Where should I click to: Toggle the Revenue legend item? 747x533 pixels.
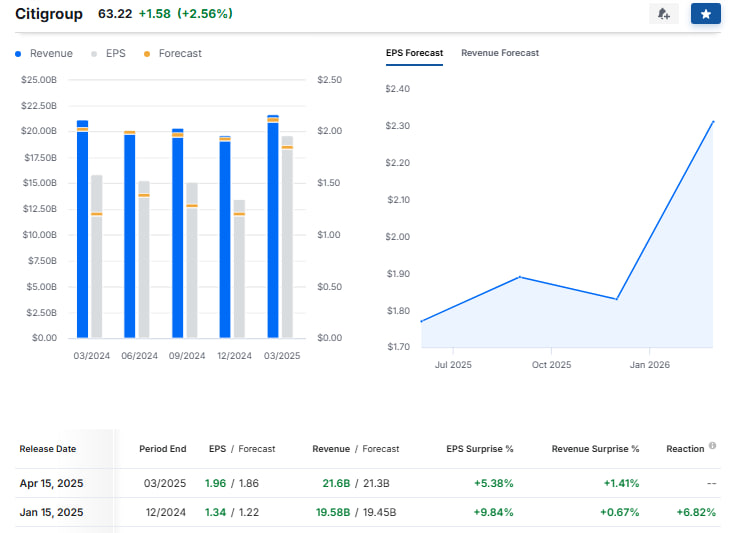pos(44,53)
